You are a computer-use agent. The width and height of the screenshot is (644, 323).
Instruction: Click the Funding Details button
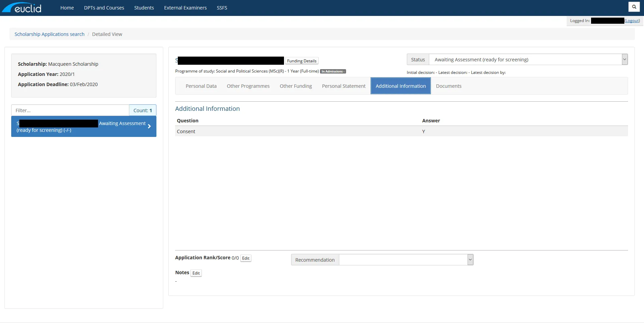(x=301, y=61)
